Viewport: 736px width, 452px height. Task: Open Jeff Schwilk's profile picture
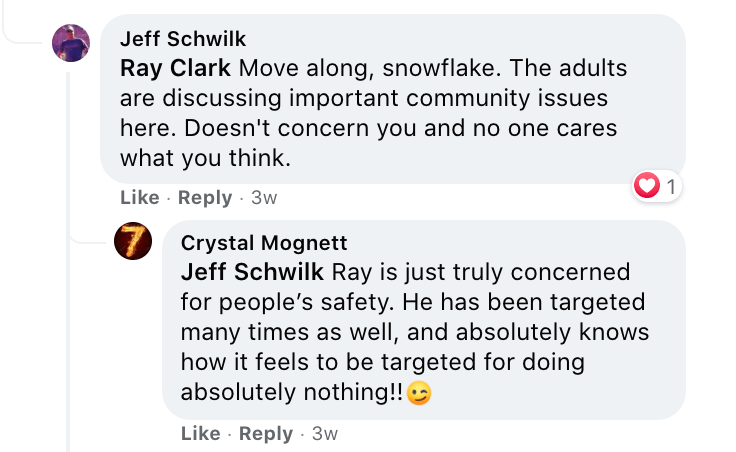click(x=71, y=43)
